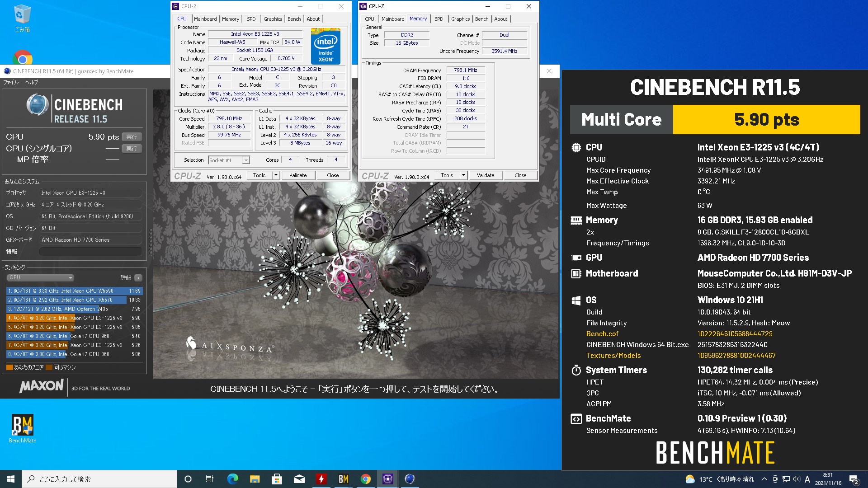
Task: Click the IME input mode 'A' indicator
Action: (x=807, y=479)
